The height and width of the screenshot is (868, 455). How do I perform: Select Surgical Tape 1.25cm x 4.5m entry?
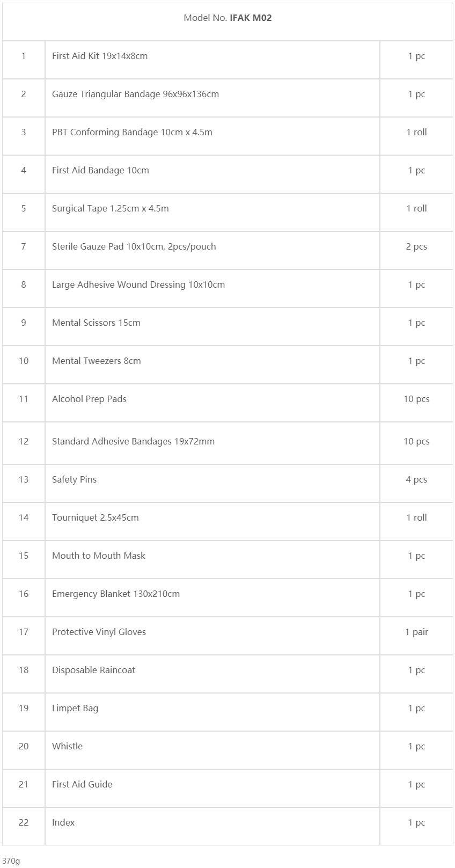110,208
